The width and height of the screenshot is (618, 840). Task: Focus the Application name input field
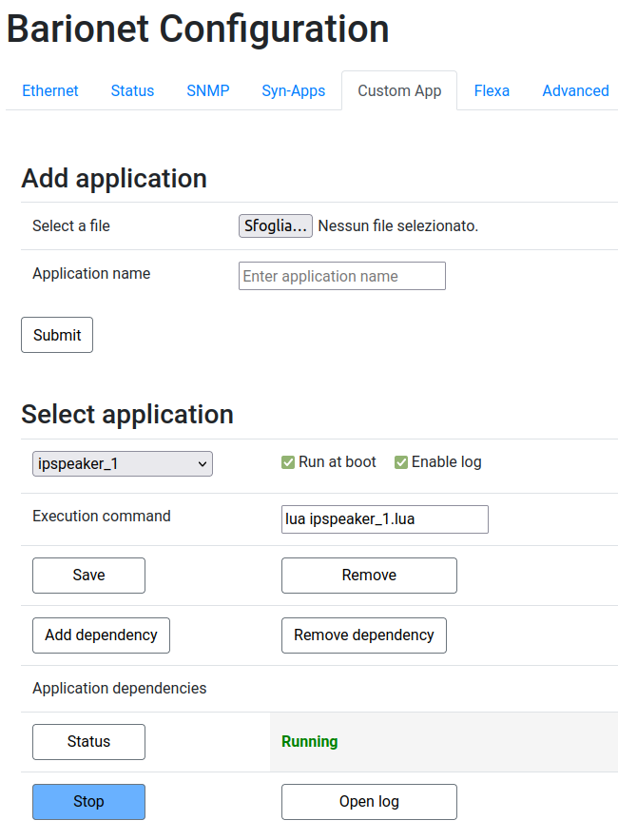point(341,276)
